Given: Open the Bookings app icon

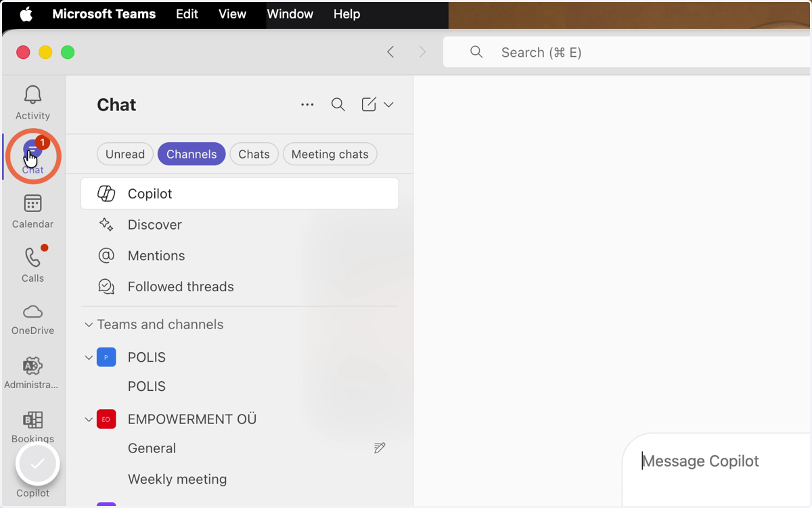Looking at the screenshot, I should 32,420.
